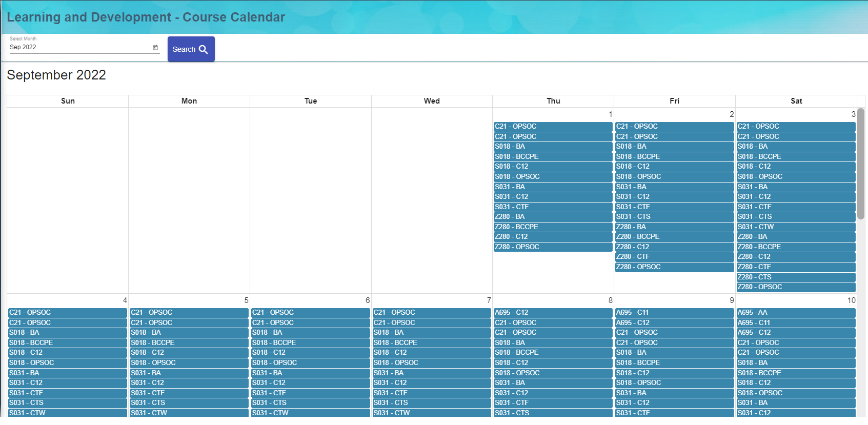Click A695 - AA event on Saturday 10
The image size is (868, 425).
(x=796, y=313)
